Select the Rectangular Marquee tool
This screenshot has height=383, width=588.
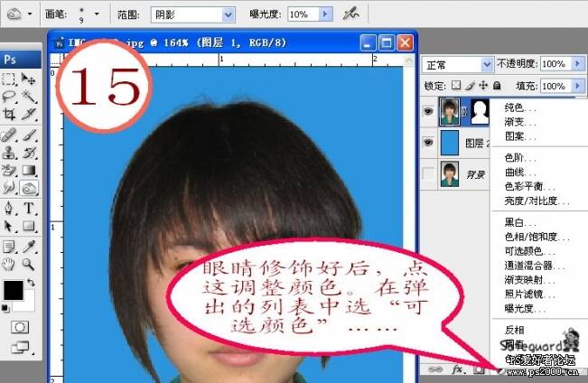[x=8, y=79]
